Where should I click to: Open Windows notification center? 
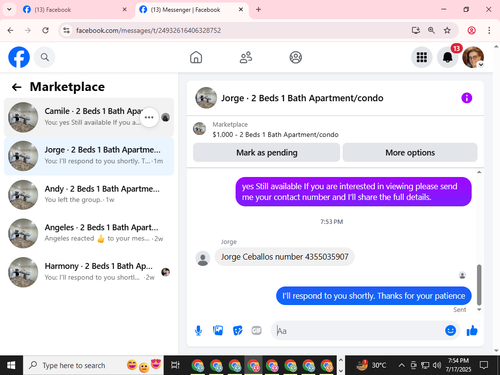pos(484,365)
